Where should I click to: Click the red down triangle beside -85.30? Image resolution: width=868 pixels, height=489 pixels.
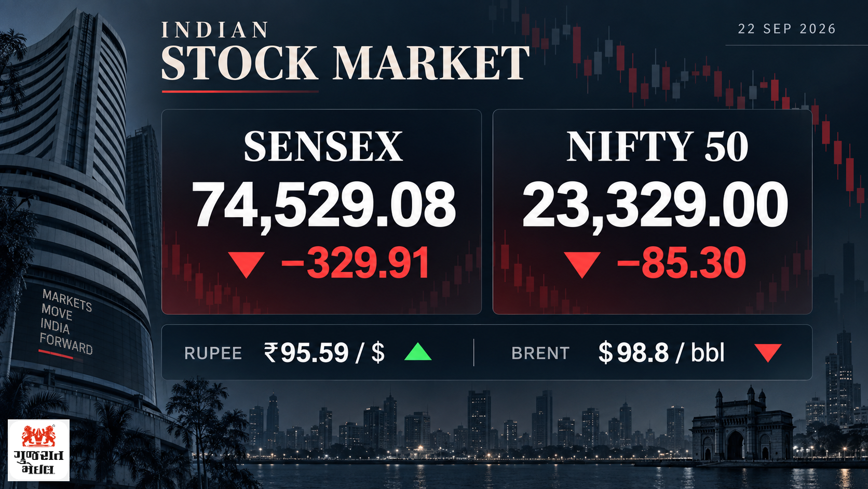582,265
